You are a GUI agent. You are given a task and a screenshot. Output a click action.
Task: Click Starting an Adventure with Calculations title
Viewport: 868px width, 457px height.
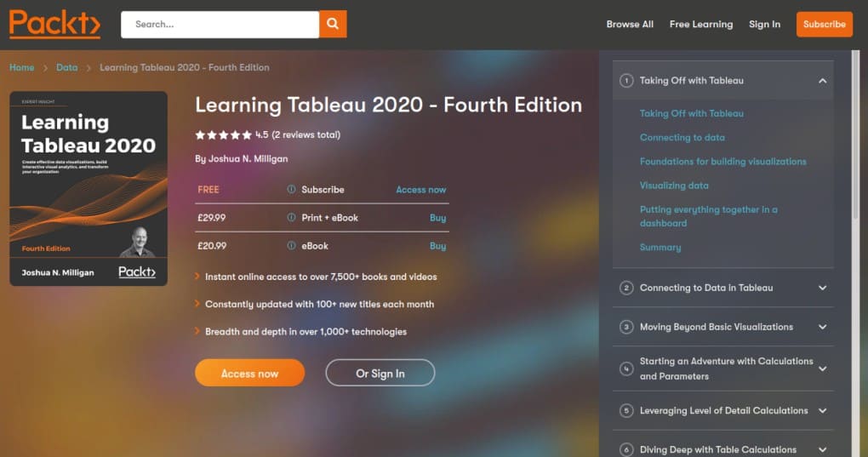coord(726,368)
